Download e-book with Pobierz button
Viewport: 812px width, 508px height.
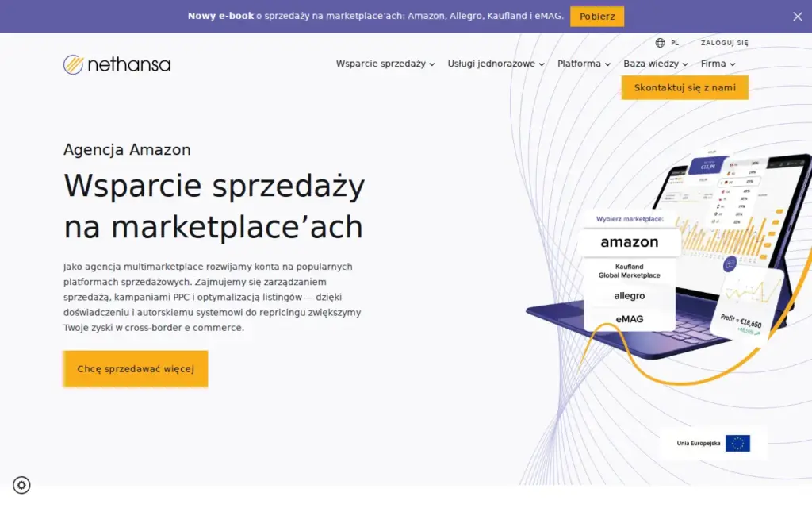pos(597,17)
